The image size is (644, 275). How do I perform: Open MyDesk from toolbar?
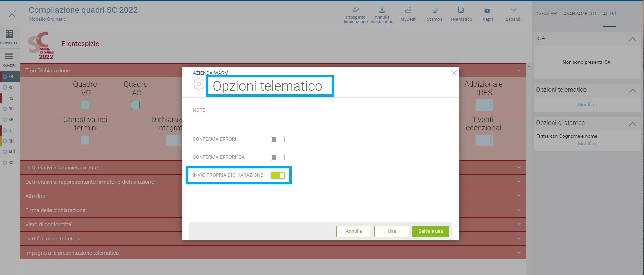[x=408, y=15]
